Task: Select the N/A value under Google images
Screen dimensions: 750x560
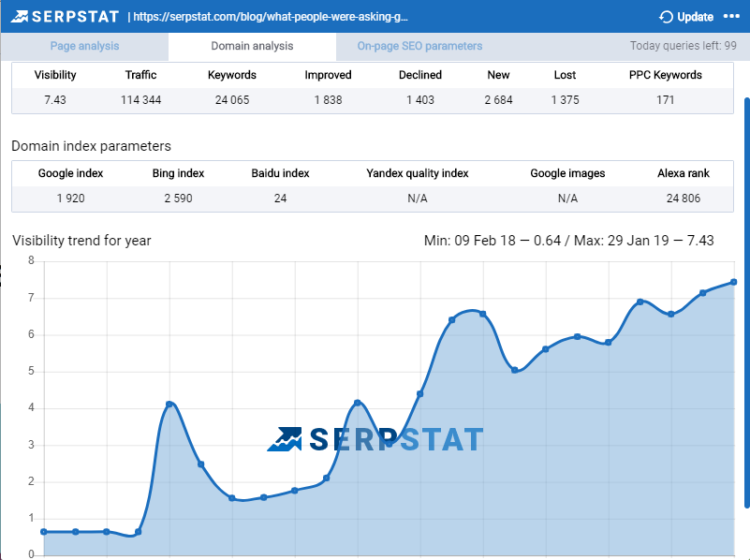Action: [x=567, y=198]
